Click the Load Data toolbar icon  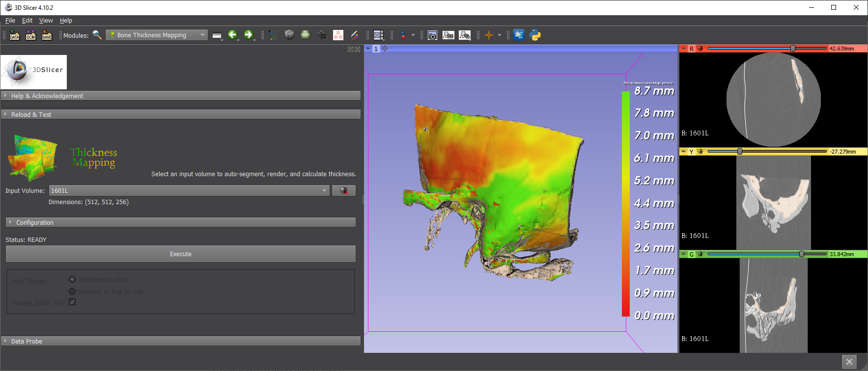[14, 35]
